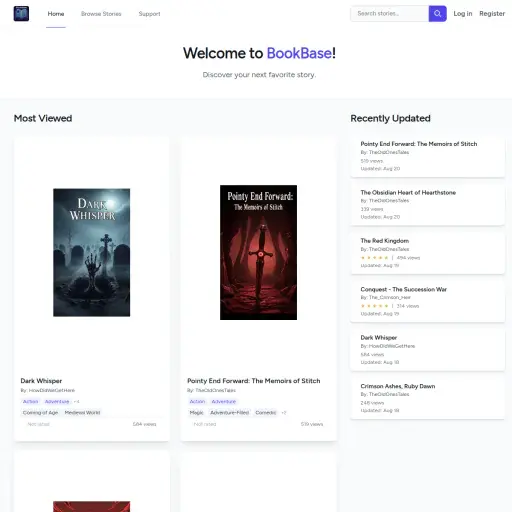
Task: Select the Adventure-Filled tag
Action: (229, 413)
